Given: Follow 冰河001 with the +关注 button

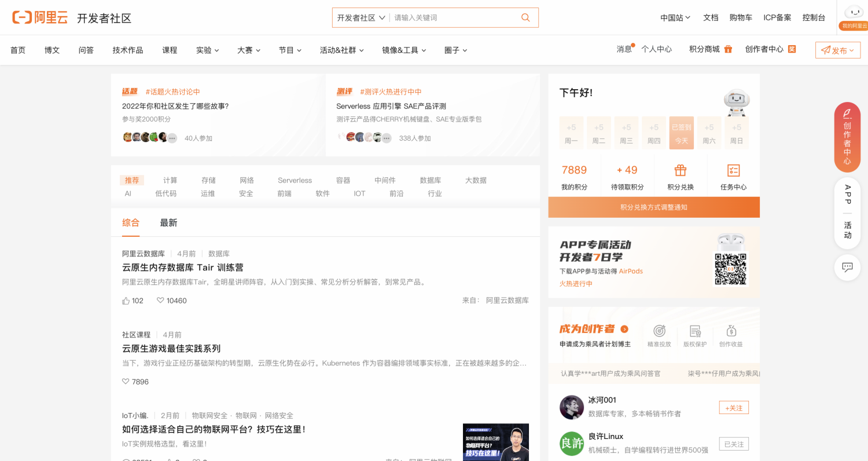Looking at the screenshot, I should [x=734, y=408].
